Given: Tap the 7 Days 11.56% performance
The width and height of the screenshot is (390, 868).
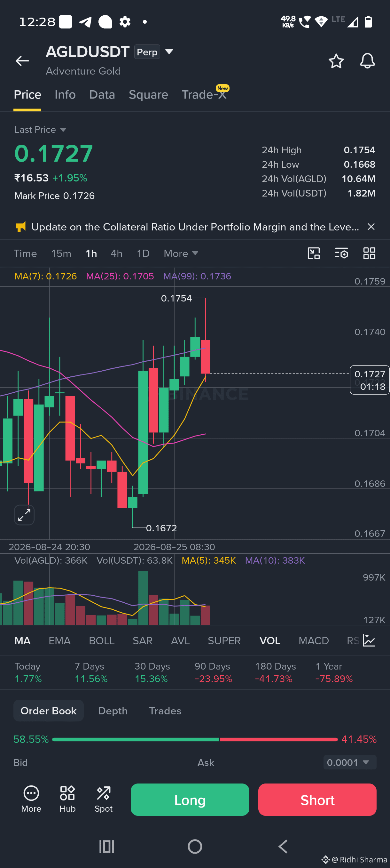Looking at the screenshot, I should (91, 672).
